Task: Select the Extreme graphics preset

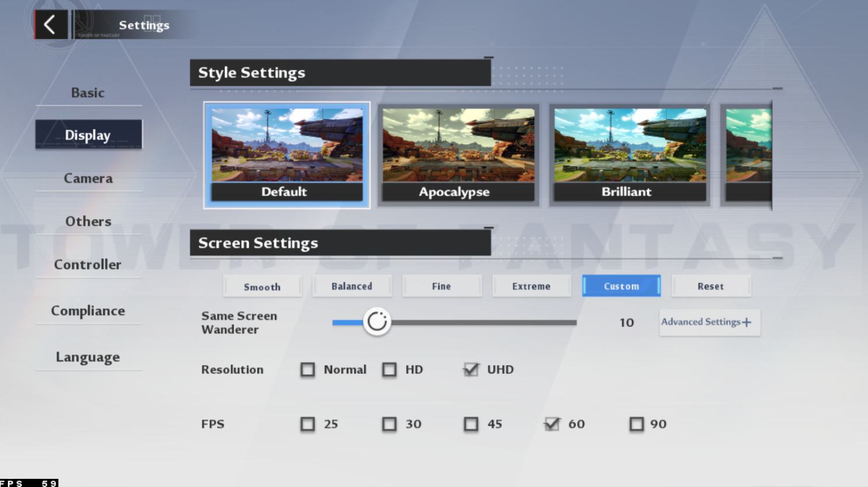Action: [531, 286]
